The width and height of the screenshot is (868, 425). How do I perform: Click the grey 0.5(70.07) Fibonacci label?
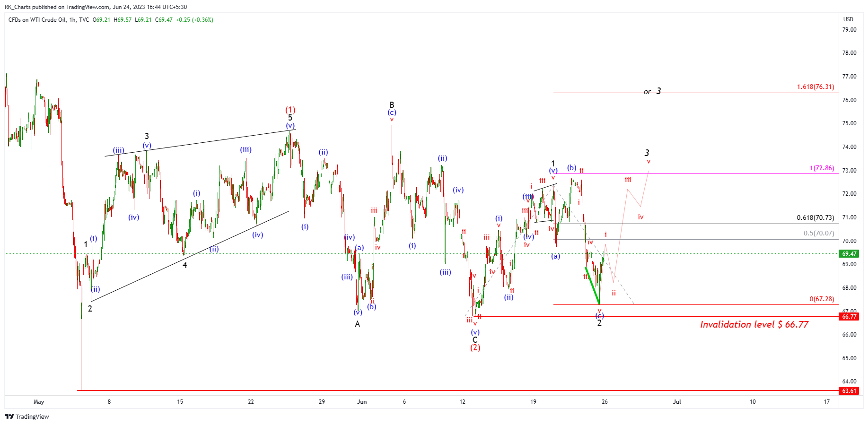coord(819,234)
